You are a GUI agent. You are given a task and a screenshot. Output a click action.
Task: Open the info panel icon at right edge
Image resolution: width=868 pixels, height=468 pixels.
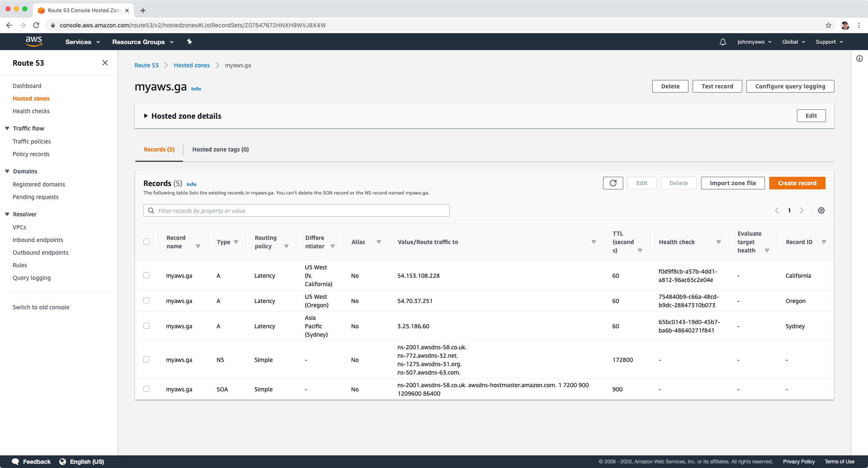click(860, 58)
